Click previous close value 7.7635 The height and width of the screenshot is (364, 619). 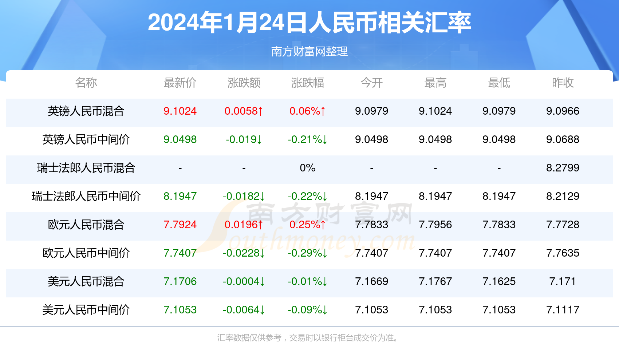[563, 253]
